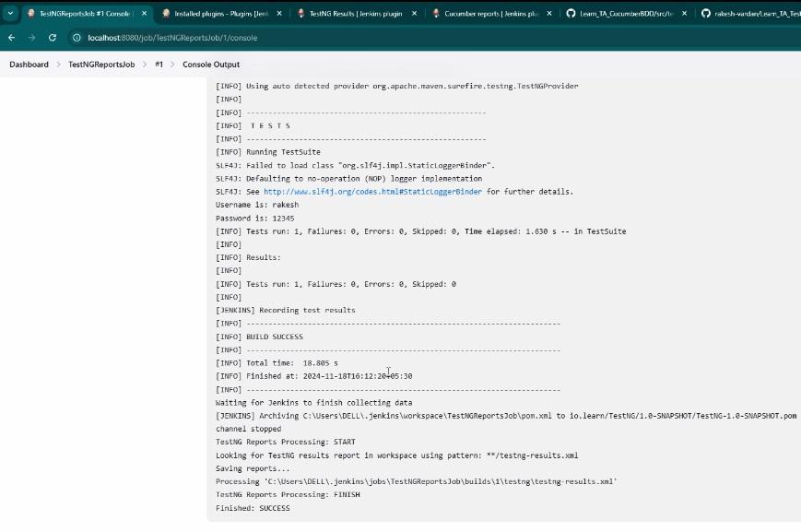This screenshot has height=532, width=801.
Task: Open Console Output breadcrumb
Action: pos(211,65)
